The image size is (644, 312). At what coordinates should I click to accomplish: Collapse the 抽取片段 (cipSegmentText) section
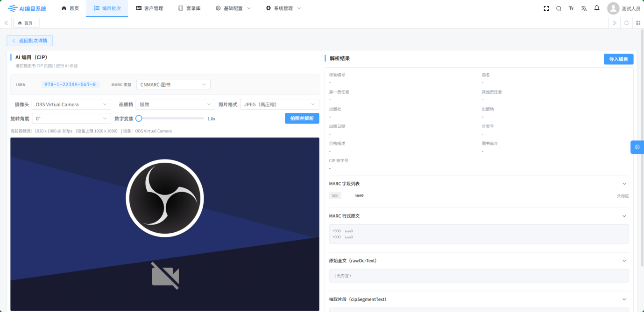pyautogui.click(x=624, y=299)
